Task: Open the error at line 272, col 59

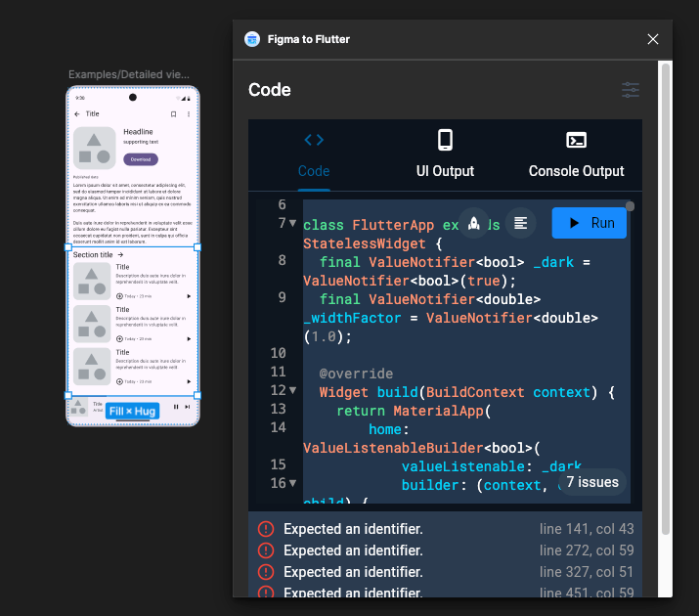Action: 446,550
